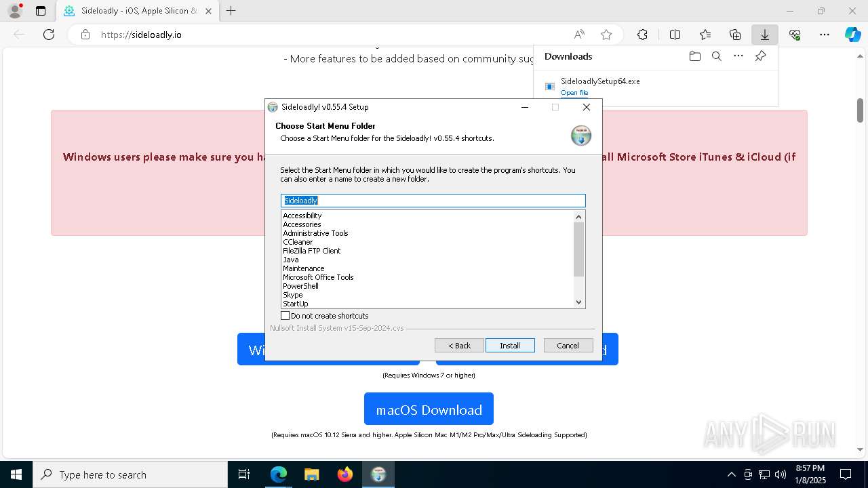Toggle the Downloads toolbar button
868x488 pixels.
tap(764, 35)
